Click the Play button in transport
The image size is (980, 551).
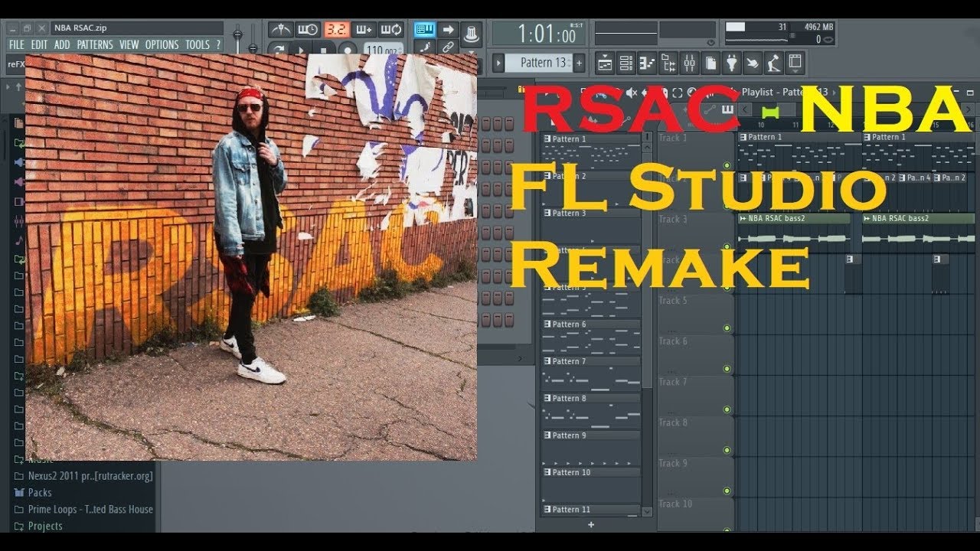(300, 50)
